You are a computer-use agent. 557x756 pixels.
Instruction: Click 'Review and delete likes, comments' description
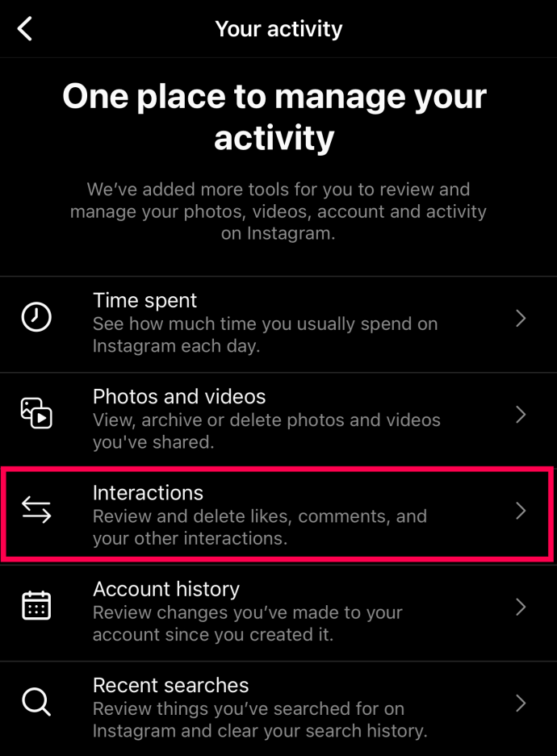260,527
